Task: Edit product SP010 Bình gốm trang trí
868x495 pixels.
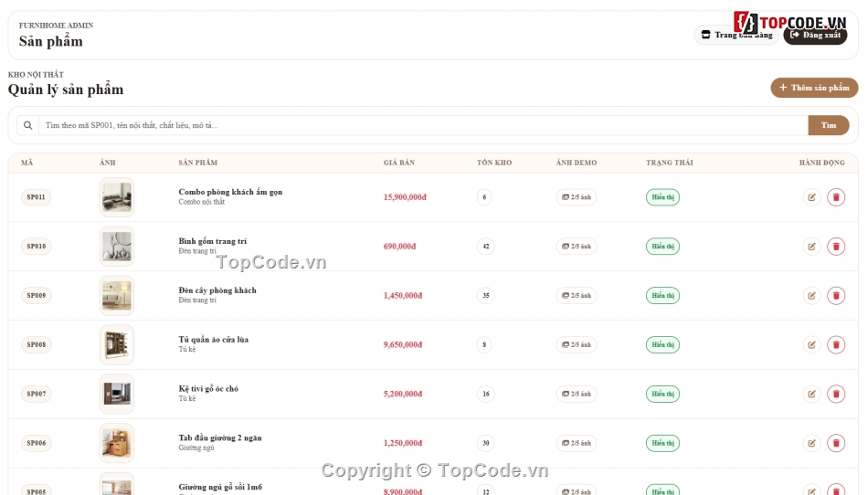Action: [811, 246]
